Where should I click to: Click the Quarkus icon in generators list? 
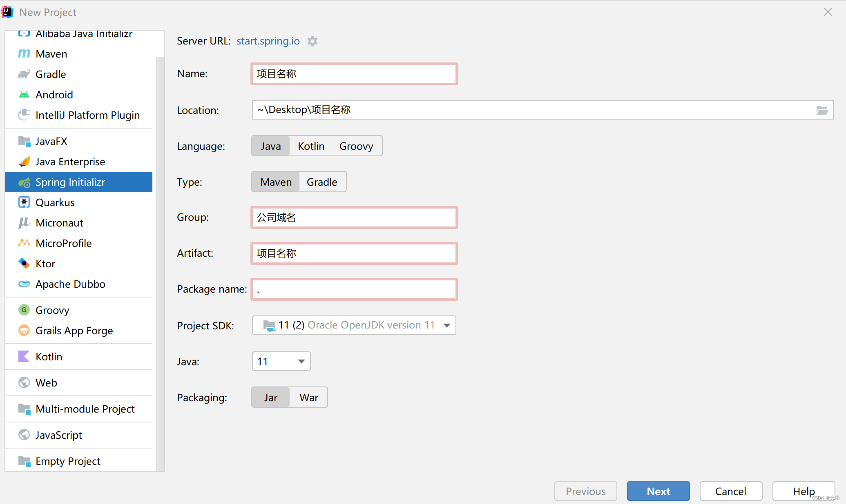tap(24, 202)
